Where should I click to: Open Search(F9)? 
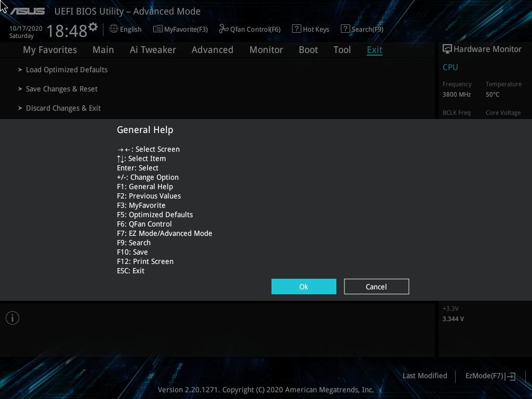click(367, 29)
